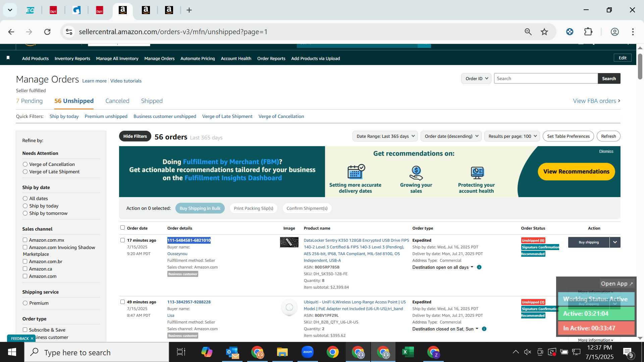Dismiss the FBM recommendations banner
The image size is (644, 362).
tap(606, 152)
